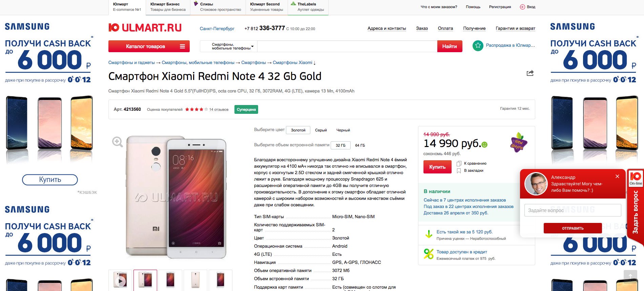Click the magnifier zoom icon on product image
The height and width of the screenshot is (291, 644).
point(117,142)
